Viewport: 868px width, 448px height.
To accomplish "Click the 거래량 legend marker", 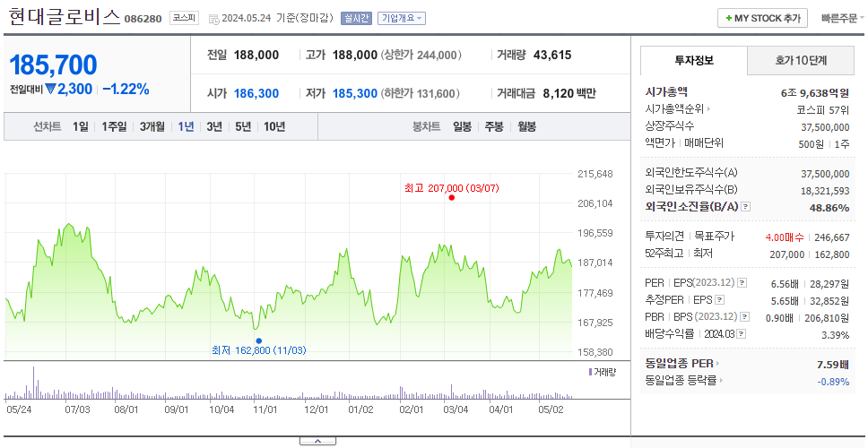I will point(590,372).
